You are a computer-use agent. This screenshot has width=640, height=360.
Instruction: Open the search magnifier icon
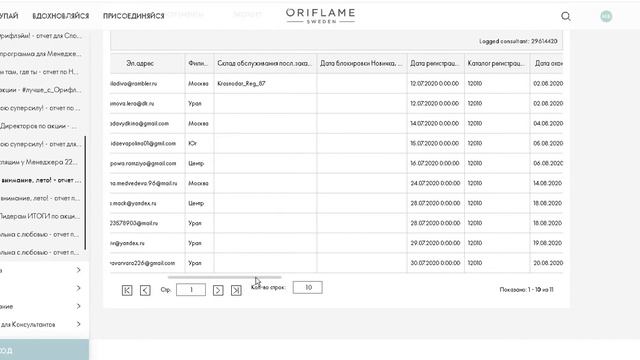pyautogui.click(x=566, y=16)
